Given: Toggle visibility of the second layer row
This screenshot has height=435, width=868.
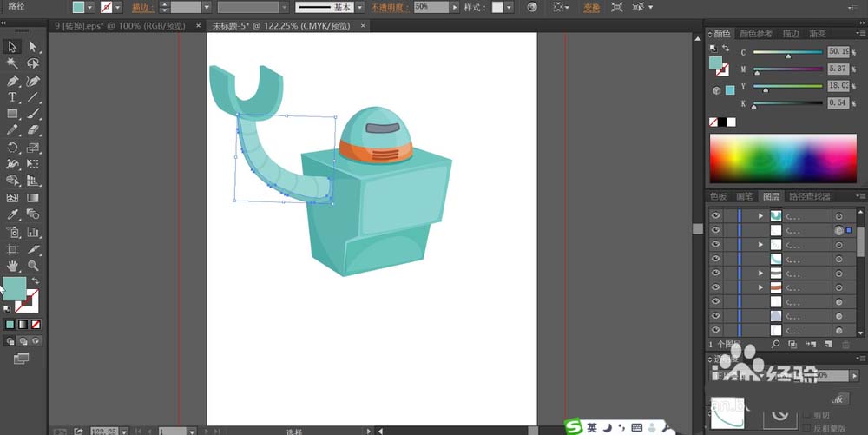Looking at the screenshot, I should tap(715, 230).
